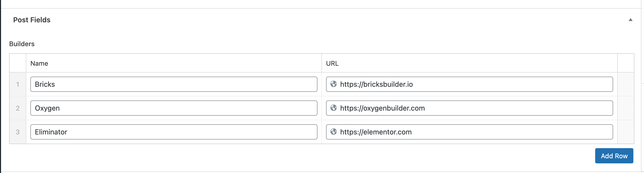This screenshot has width=644, height=173.
Task: Focus the https://bricksbuilder.io URL field
Action: [469, 84]
